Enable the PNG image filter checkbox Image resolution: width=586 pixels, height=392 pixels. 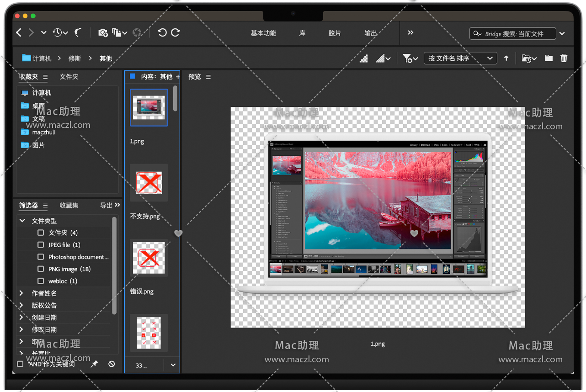[41, 269]
